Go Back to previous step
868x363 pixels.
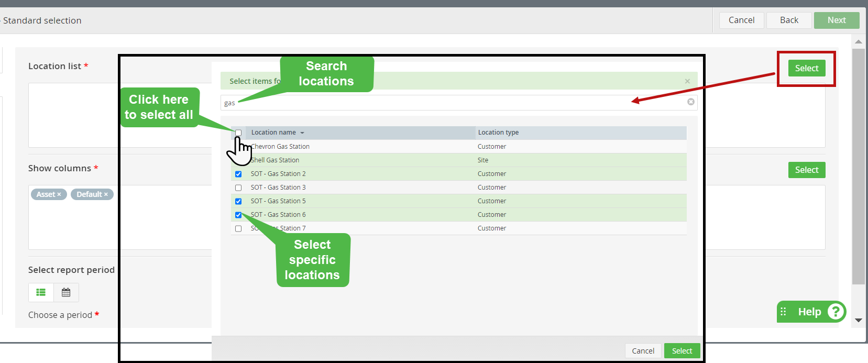click(789, 20)
